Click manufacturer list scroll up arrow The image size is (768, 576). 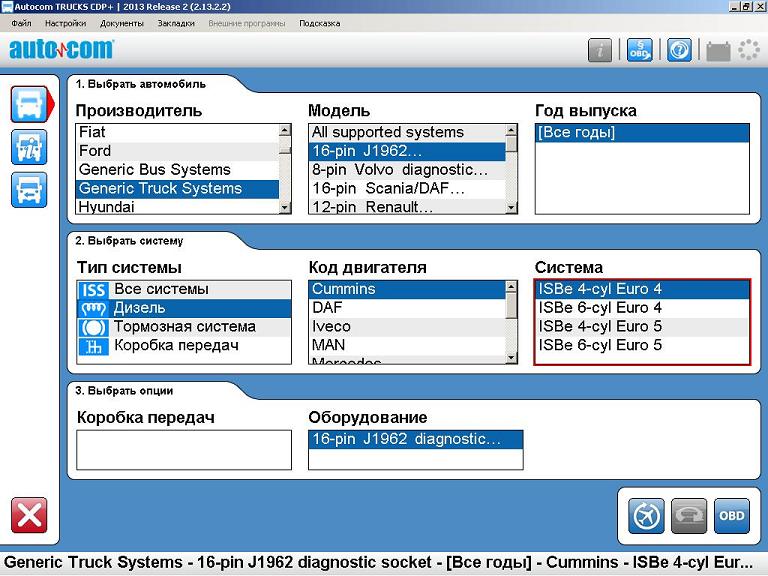[x=285, y=130]
